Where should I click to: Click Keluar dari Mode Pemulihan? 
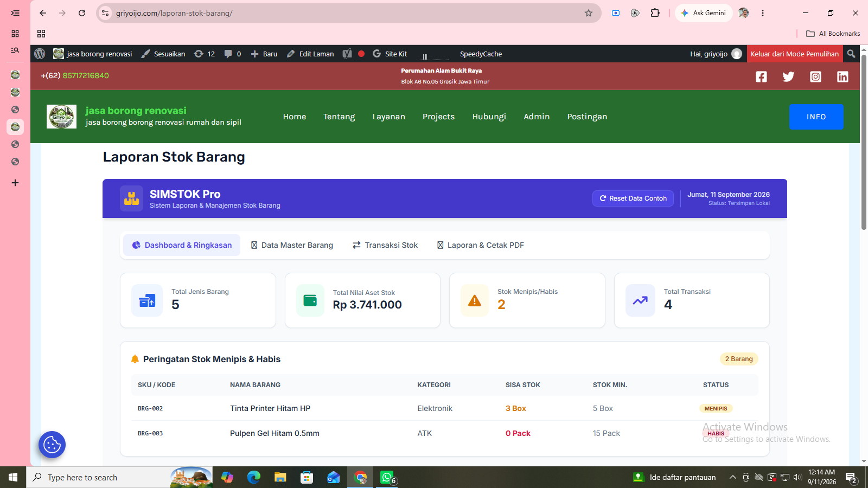[795, 54]
